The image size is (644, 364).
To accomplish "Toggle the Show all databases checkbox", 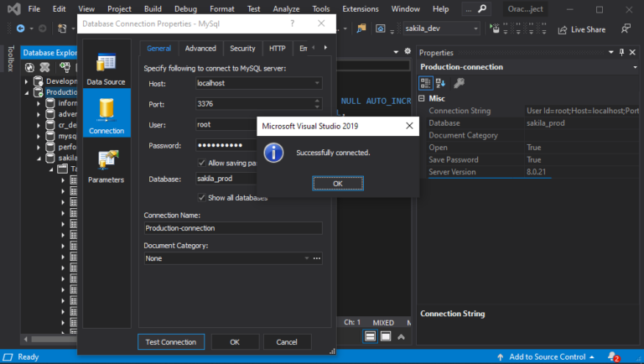I will tap(201, 198).
